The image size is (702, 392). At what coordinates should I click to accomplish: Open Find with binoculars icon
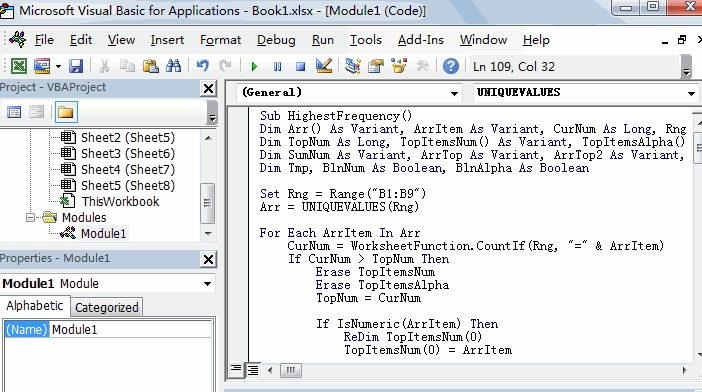click(x=174, y=66)
